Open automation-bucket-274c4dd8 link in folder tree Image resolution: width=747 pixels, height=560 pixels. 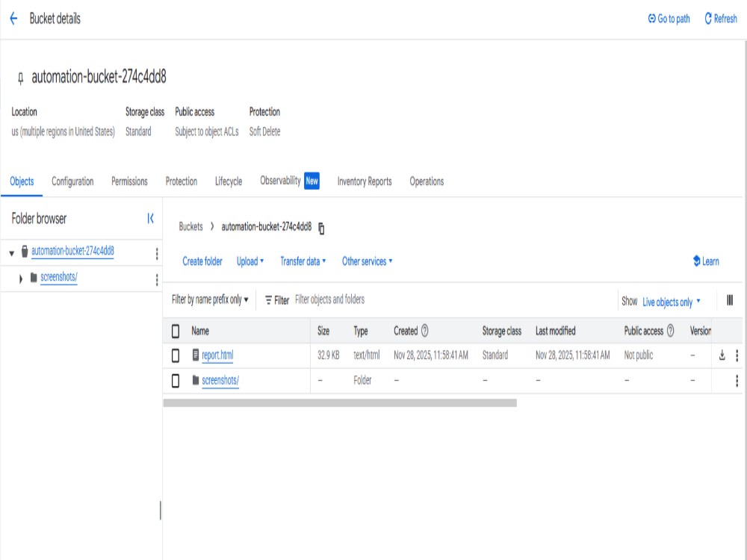72,251
